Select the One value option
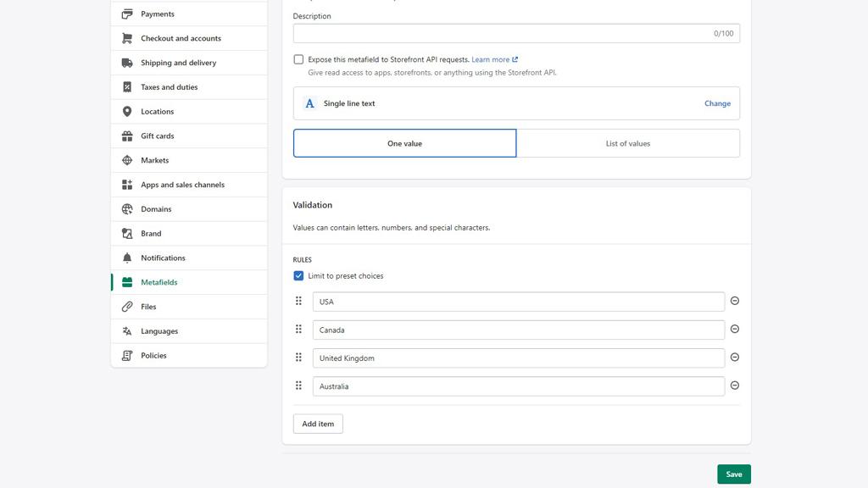Screen dimensions: 868x488 pyautogui.click(x=404, y=143)
